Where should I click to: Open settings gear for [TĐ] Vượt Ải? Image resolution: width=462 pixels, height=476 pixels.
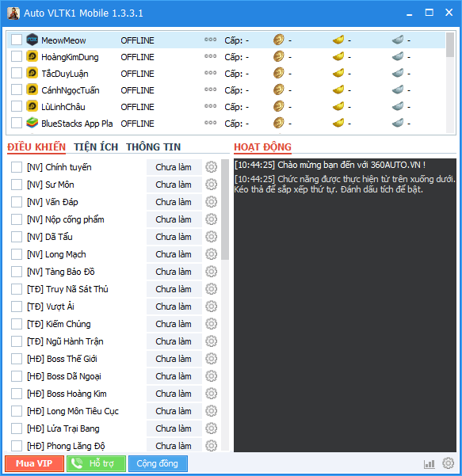click(211, 307)
